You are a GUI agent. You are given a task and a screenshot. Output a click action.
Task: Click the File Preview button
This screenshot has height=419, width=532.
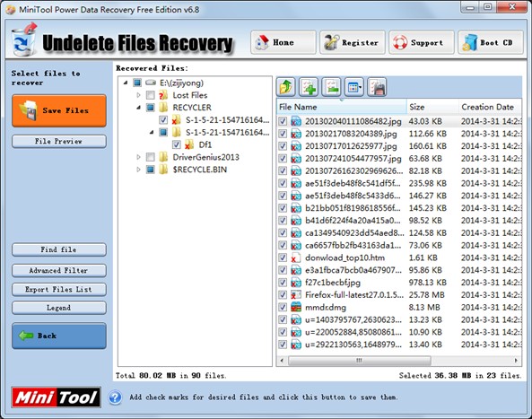pos(59,141)
